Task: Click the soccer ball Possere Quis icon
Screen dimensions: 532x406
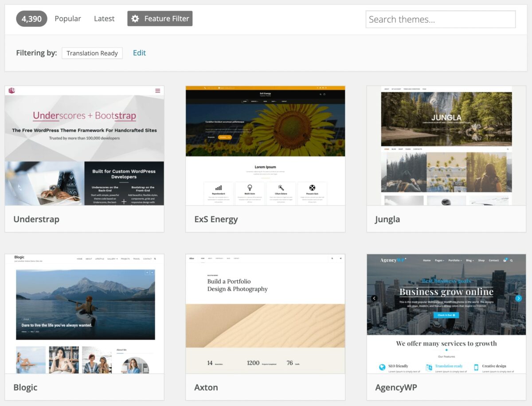Action: 312,187
